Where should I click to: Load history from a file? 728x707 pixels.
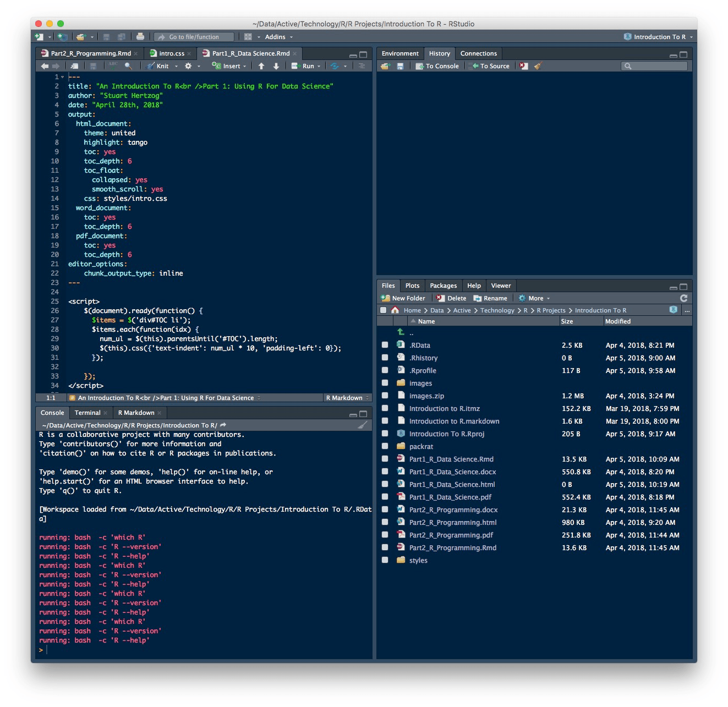[x=385, y=66]
